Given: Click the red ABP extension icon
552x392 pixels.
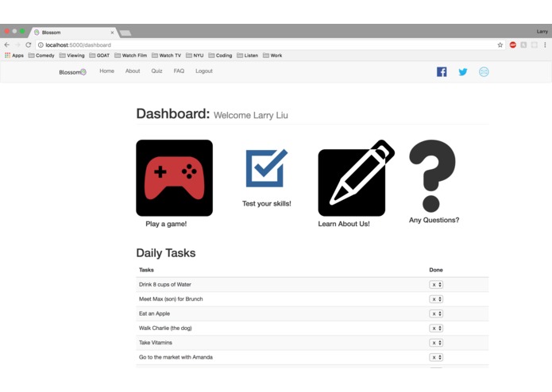Looking at the screenshot, I should click(513, 44).
